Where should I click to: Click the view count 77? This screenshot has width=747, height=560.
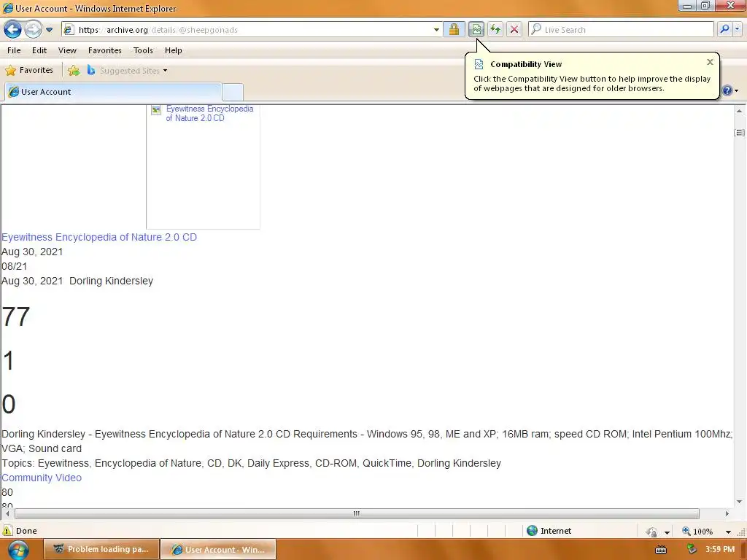pos(16,316)
